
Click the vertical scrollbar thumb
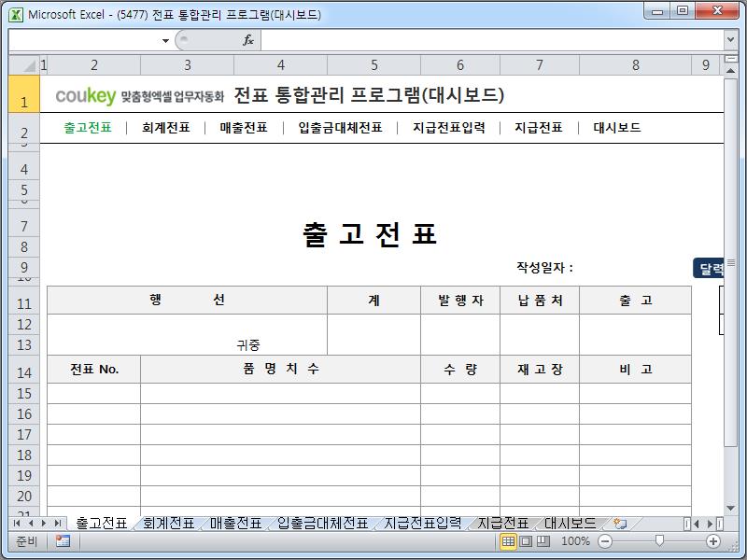pyautogui.click(x=730, y=262)
